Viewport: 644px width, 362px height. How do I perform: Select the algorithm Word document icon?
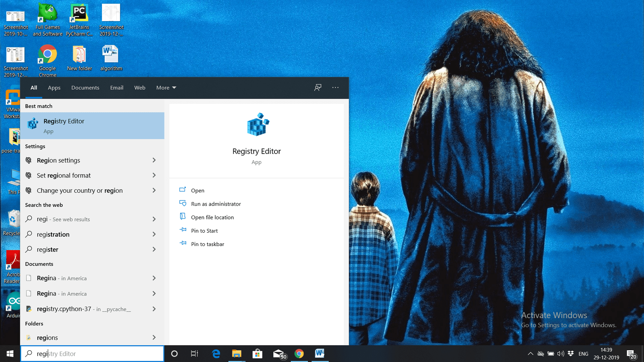tap(111, 58)
